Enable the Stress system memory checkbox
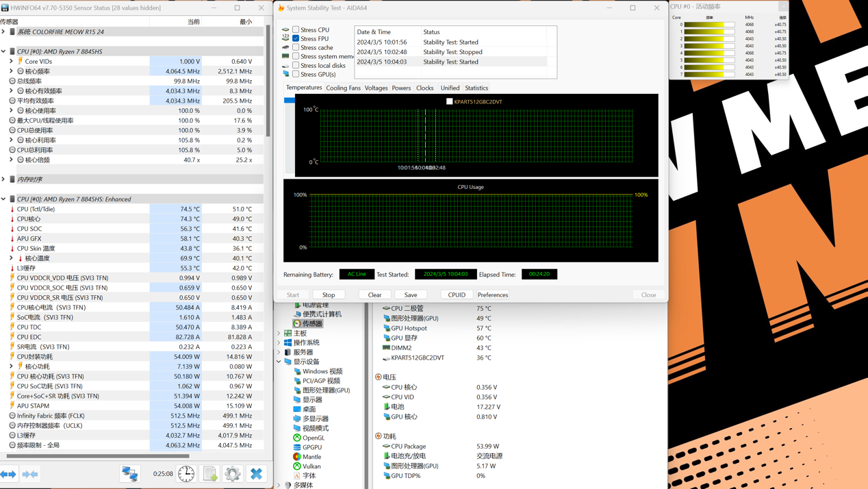 pyautogui.click(x=296, y=56)
